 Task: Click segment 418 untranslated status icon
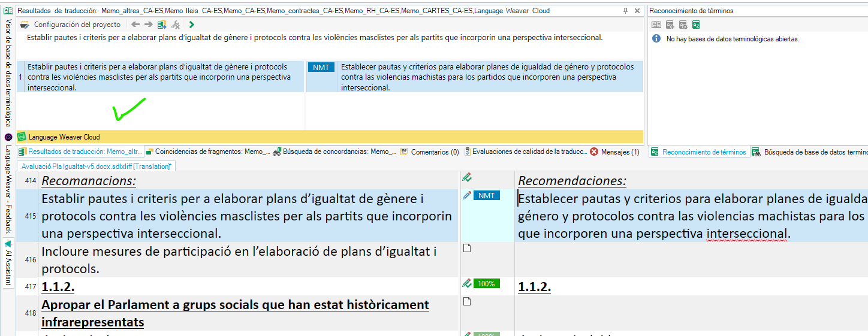467,301
